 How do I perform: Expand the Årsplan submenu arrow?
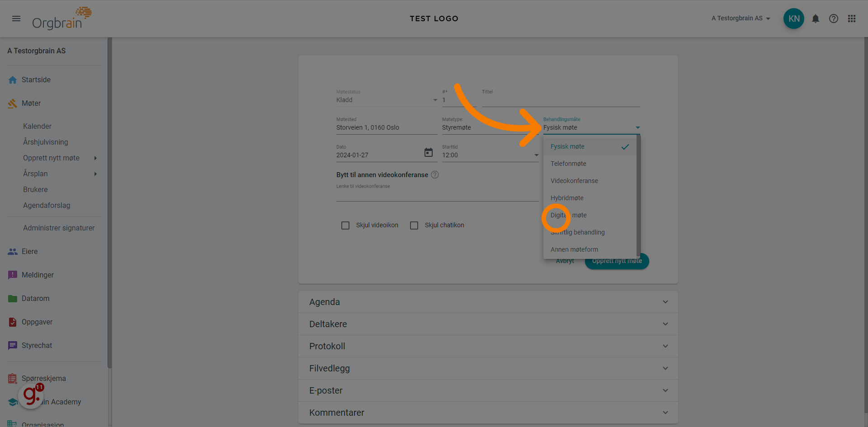click(x=95, y=174)
